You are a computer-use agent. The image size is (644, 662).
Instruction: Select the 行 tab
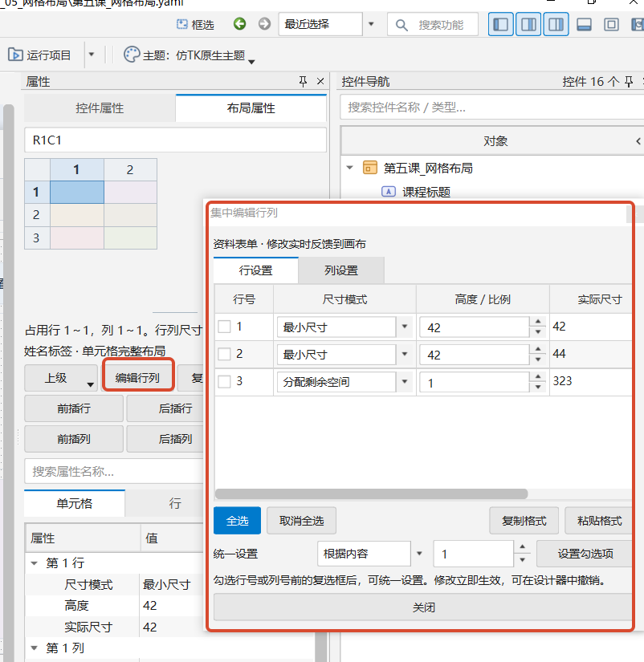(x=175, y=503)
